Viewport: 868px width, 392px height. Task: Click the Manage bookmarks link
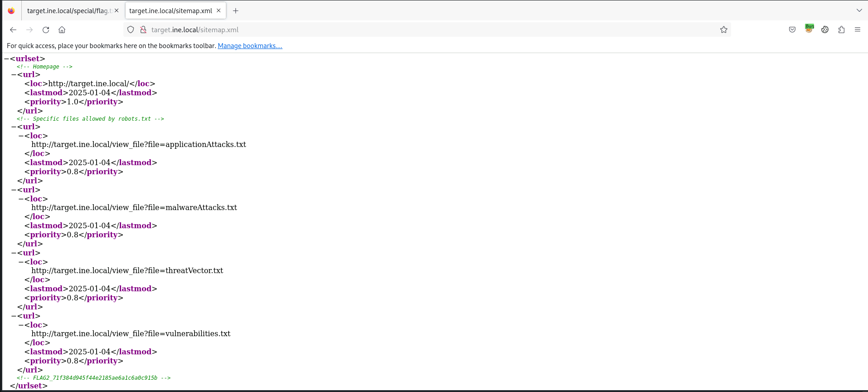(x=250, y=46)
